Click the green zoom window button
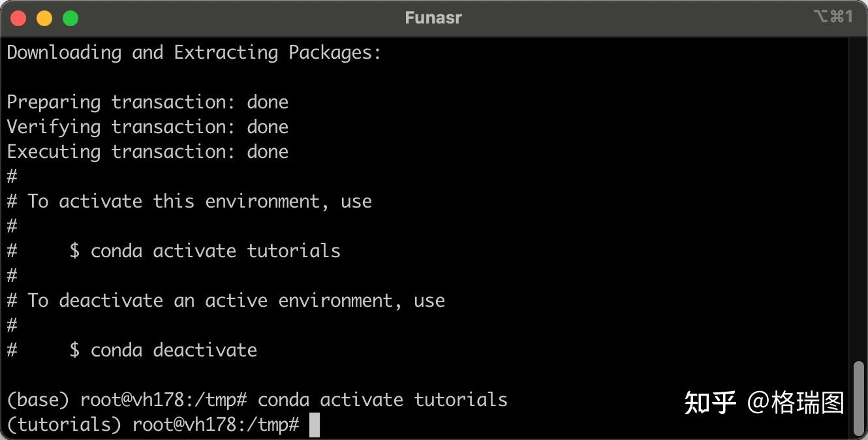The height and width of the screenshot is (440, 868). click(x=70, y=18)
